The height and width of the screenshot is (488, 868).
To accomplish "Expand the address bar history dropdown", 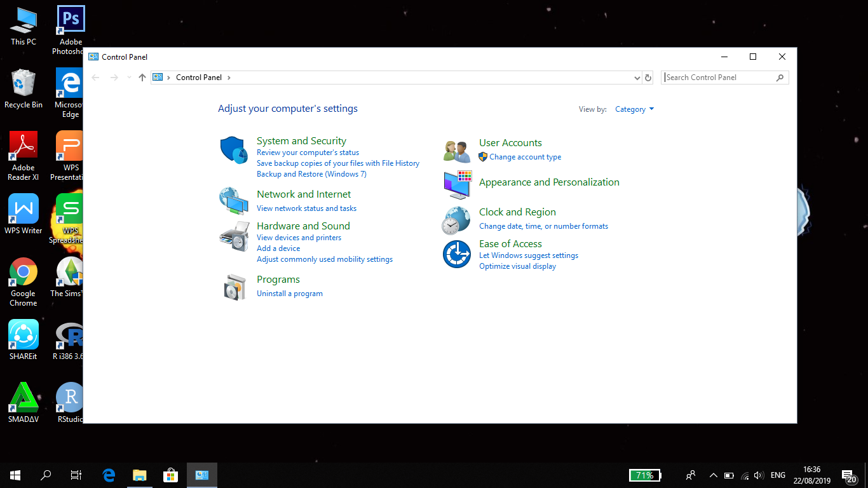I will 637,78.
